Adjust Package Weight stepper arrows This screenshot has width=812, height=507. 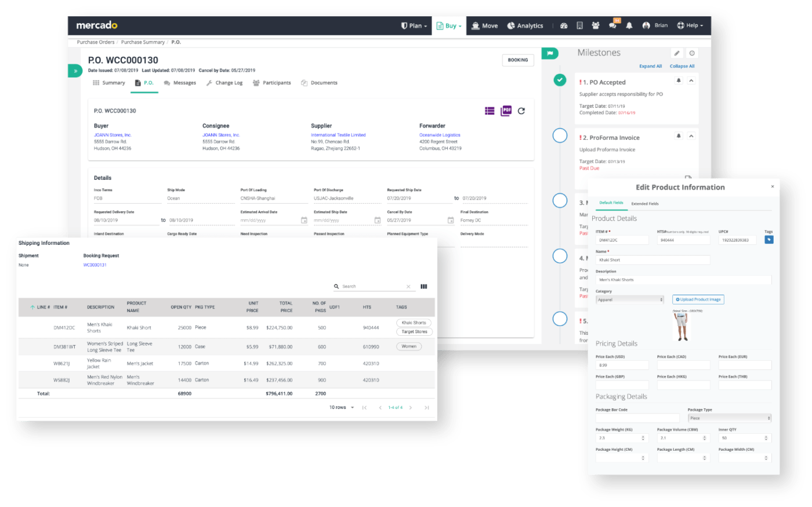[643, 438]
